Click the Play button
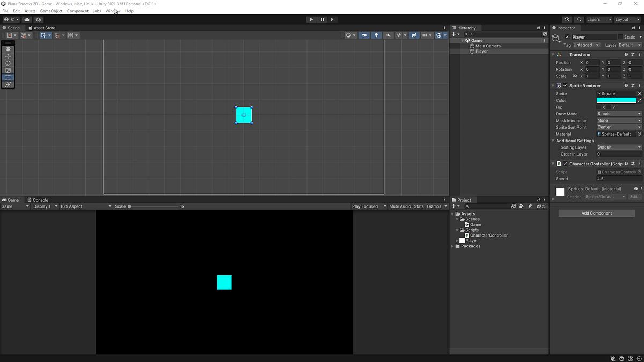Screen dimensions: 644x362 coord(311,19)
